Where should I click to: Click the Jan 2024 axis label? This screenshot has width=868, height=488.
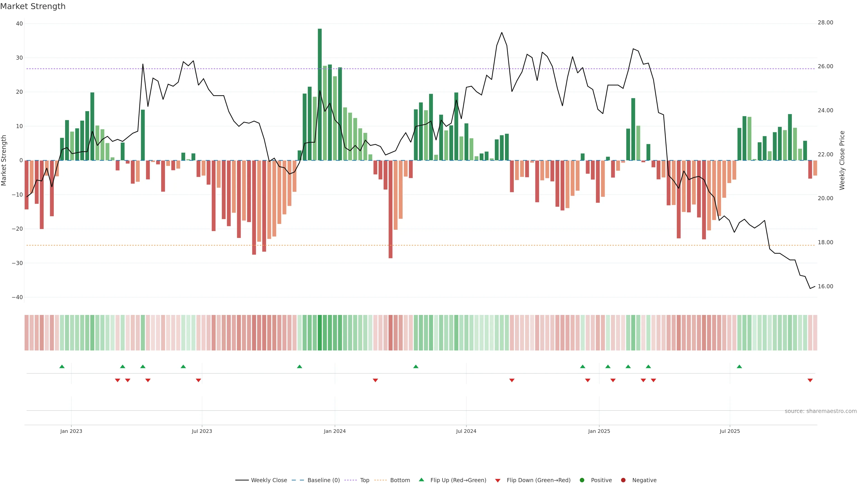(335, 431)
